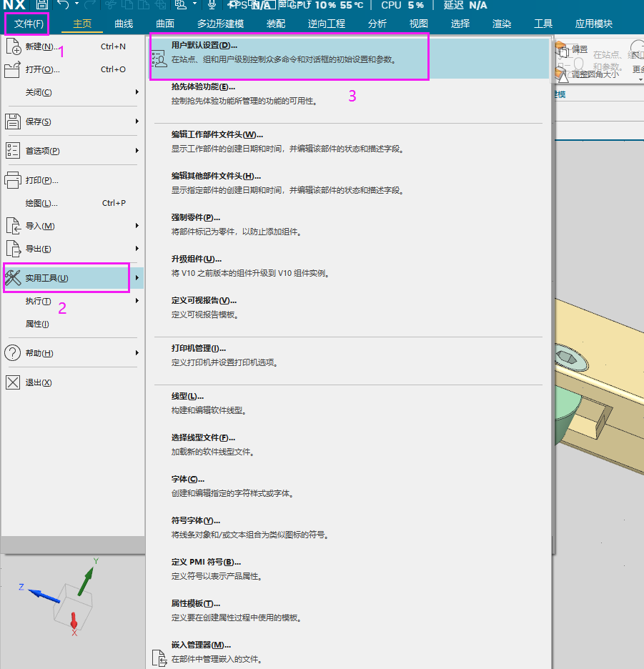The height and width of the screenshot is (669, 644).
Task: Click the green Y axis of the view triad
Action: point(86,580)
